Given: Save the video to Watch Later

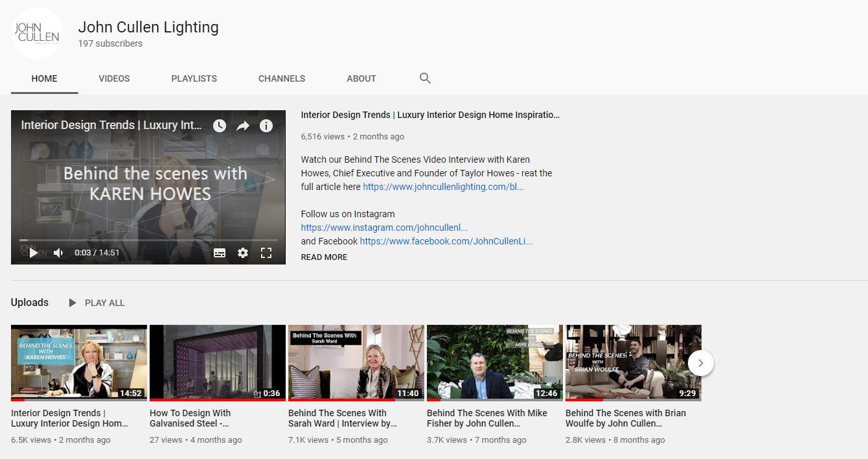Looking at the screenshot, I should 220,126.
